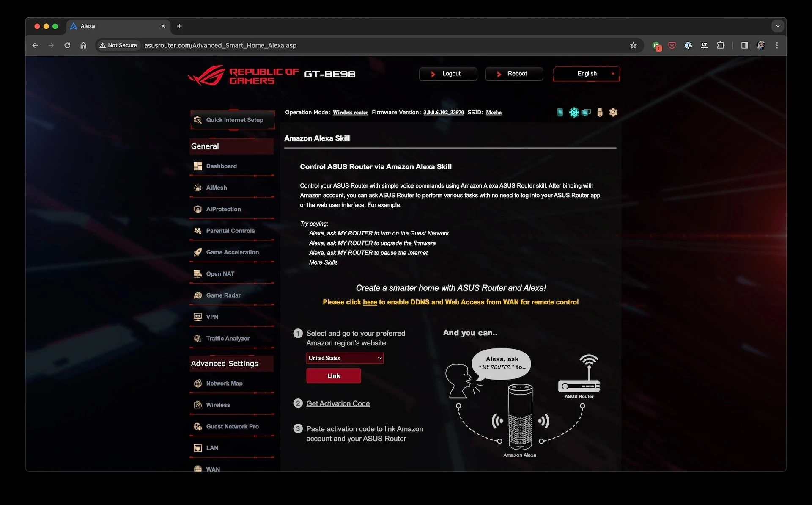The width and height of the screenshot is (812, 505).
Task: Click the LAN icon in sidebar
Action: point(198,448)
